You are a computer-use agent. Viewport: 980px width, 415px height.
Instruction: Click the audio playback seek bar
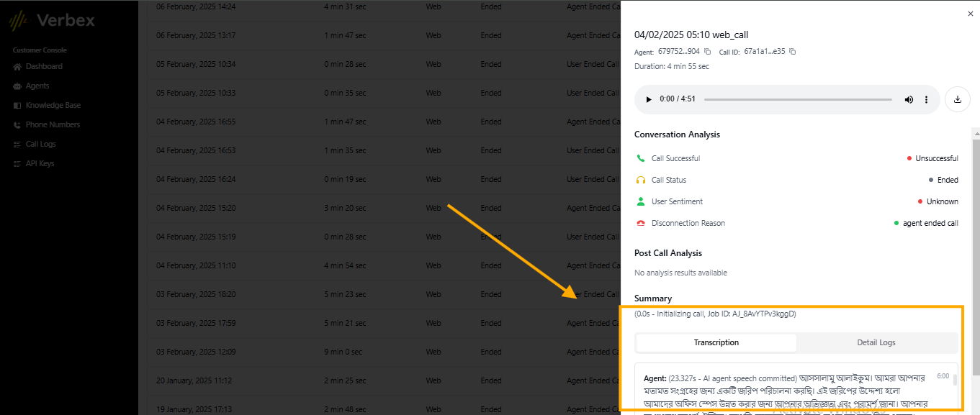tap(799, 99)
